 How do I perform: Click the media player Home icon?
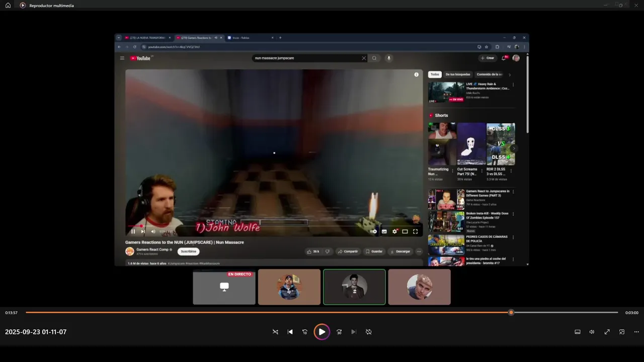[x=8, y=6]
